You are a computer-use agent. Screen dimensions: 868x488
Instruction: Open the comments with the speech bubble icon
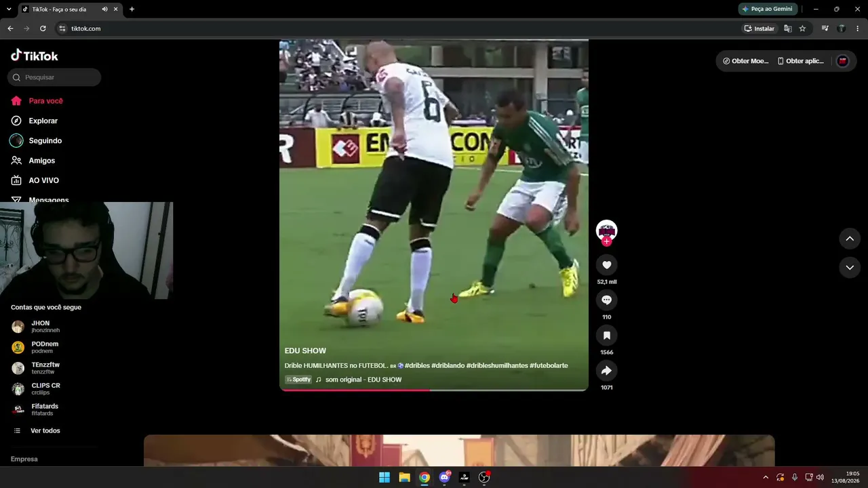pyautogui.click(x=606, y=300)
